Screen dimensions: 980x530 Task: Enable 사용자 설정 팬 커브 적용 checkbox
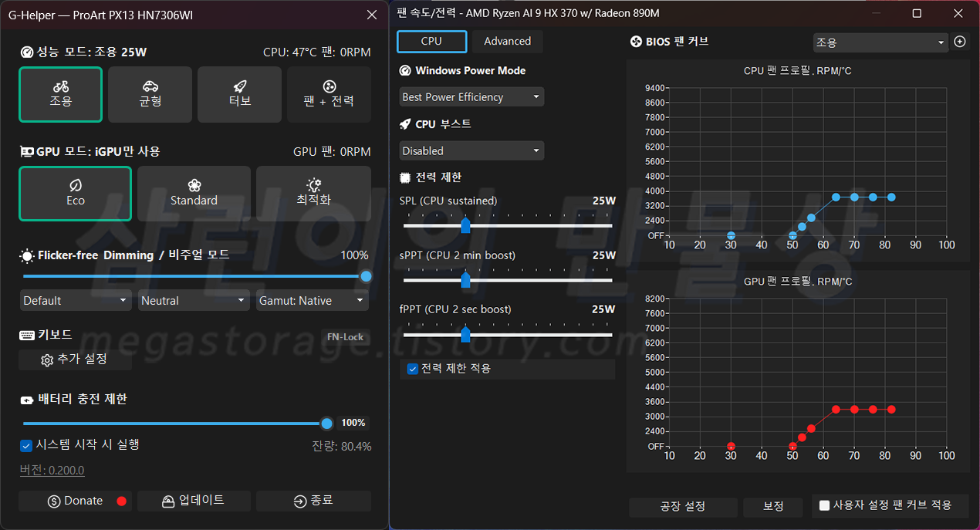pos(825,505)
